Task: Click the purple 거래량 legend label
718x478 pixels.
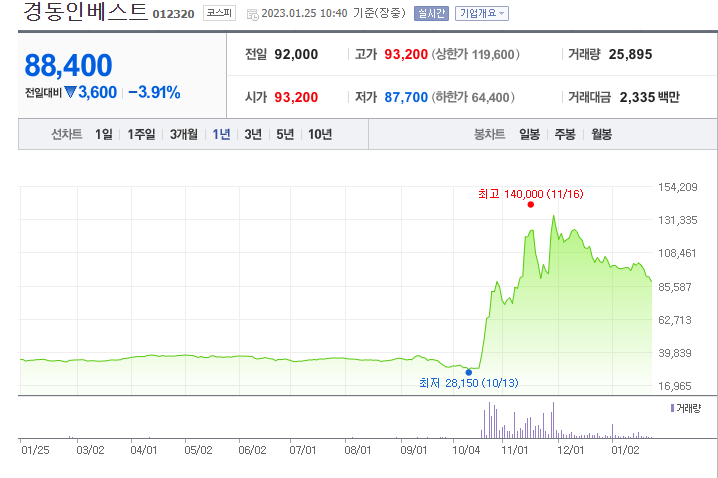Action: [x=685, y=408]
